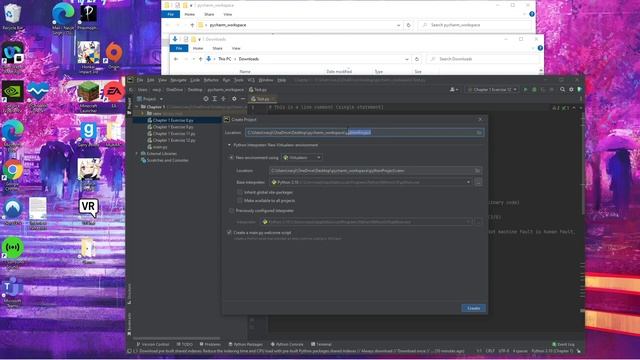The height and width of the screenshot is (360, 640).
Task: Open run configuration dropdown Chapter 1 Exercise 12
Action: (x=493, y=89)
